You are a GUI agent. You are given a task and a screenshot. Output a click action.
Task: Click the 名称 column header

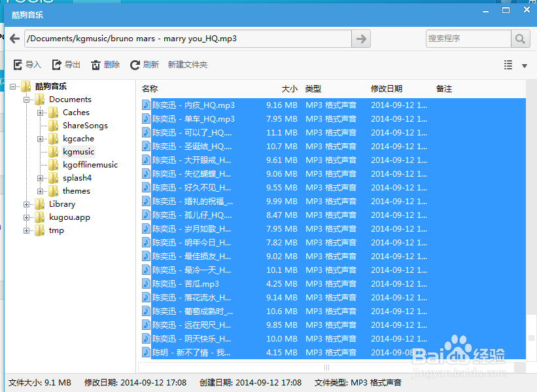(x=150, y=89)
